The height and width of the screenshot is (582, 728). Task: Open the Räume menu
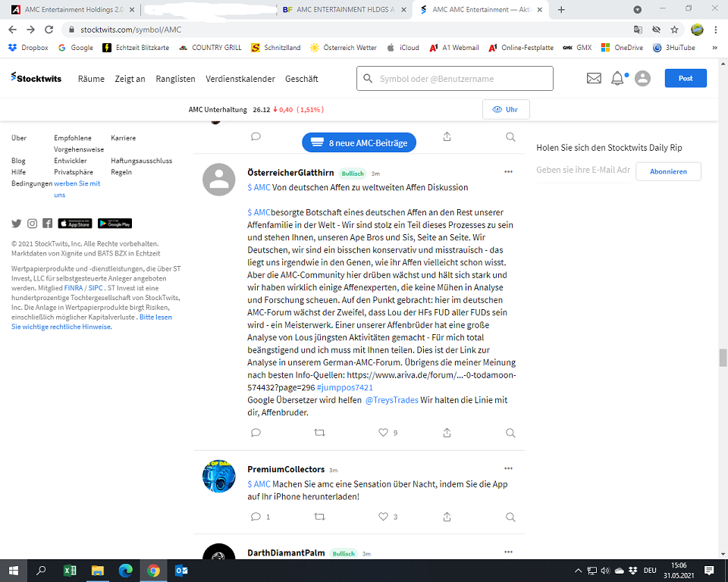pos(91,79)
